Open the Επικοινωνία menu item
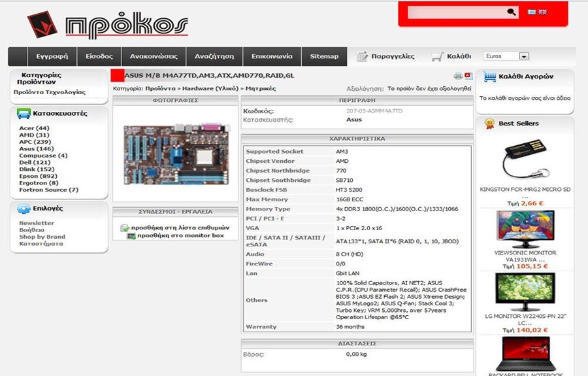Image resolution: width=588 pixels, height=376 pixels. 272,56
